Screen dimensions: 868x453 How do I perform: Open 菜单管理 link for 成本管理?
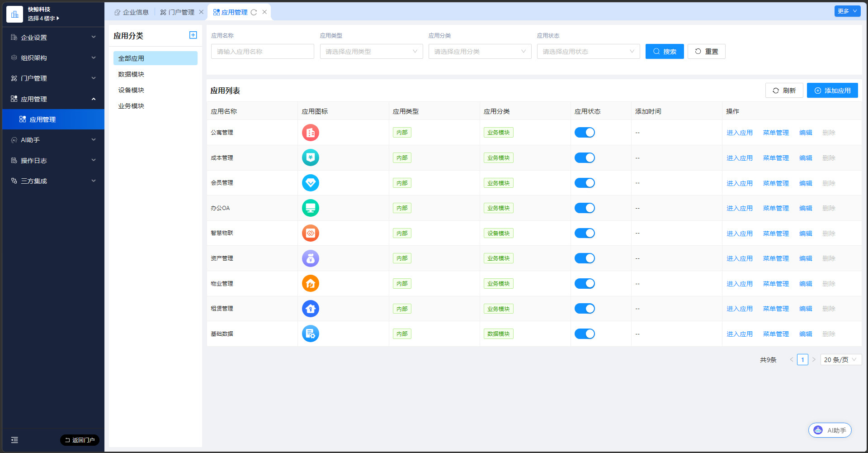pyautogui.click(x=776, y=158)
